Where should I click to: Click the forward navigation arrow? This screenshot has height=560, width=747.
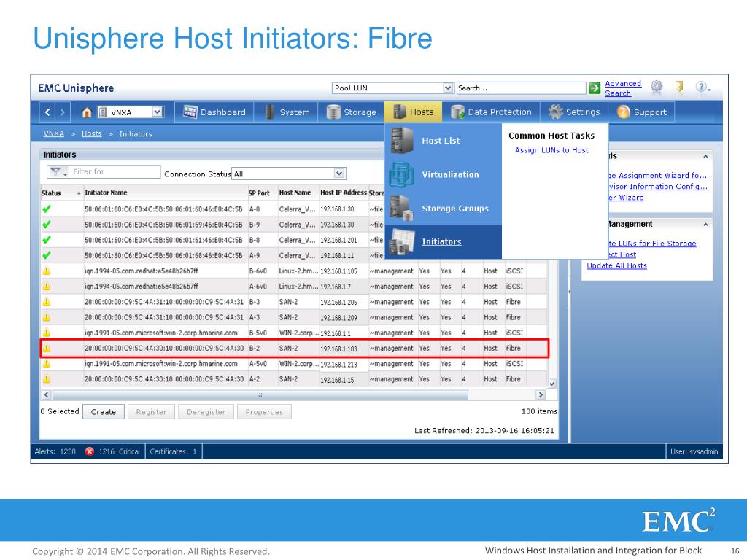coord(63,112)
